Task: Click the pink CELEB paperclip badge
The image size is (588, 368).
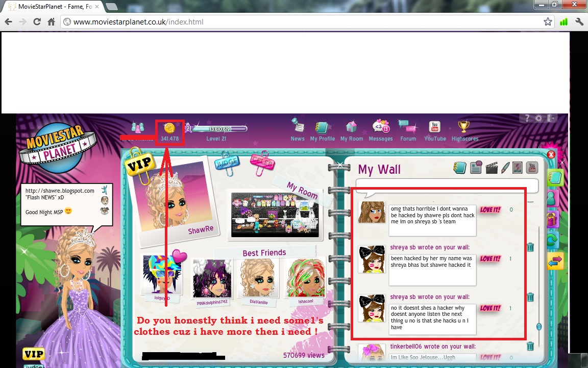Action: pyautogui.click(x=262, y=163)
